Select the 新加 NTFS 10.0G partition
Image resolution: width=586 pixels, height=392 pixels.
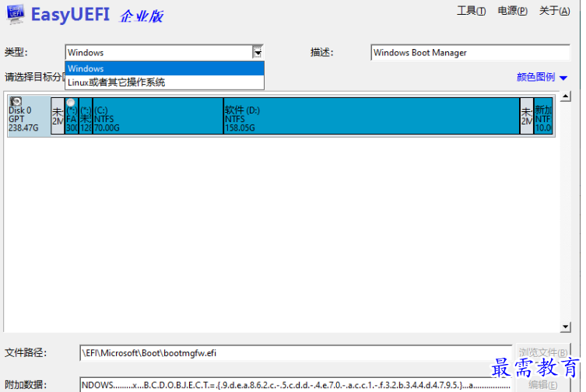(543, 115)
